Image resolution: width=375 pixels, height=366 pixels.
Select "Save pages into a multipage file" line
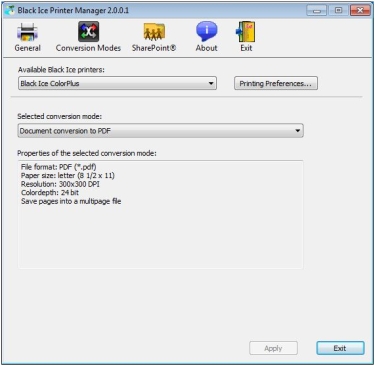71,201
